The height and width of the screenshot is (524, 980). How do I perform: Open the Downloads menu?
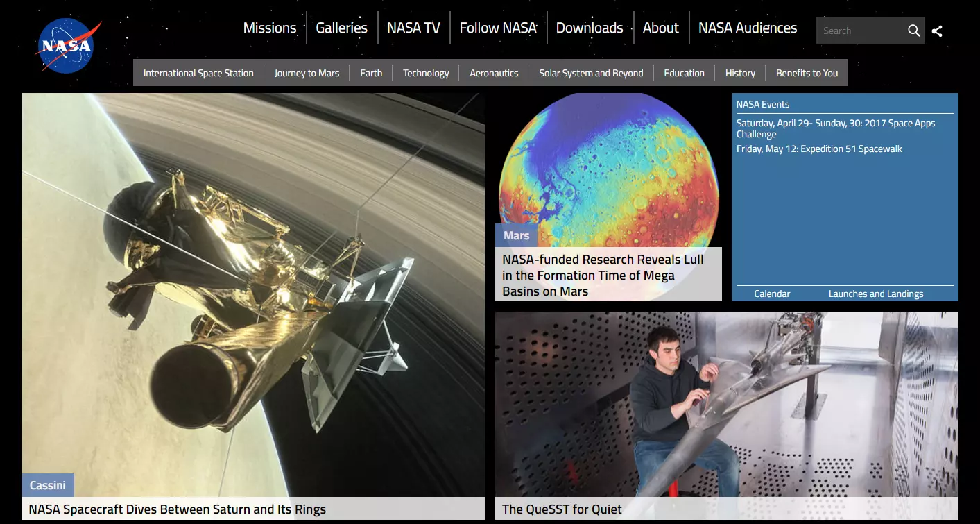[590, 28]
